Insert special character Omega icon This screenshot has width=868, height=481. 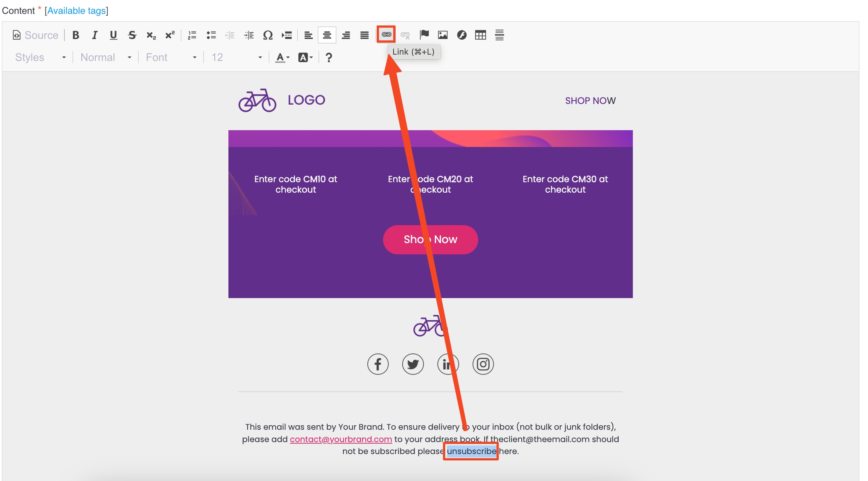(x=267, y=35)
